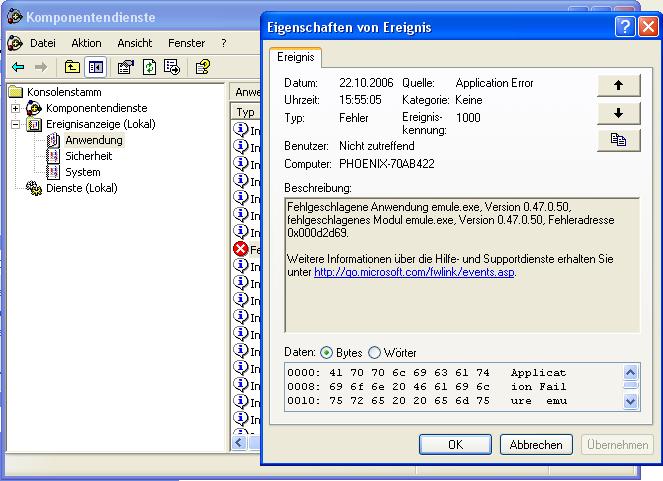Click the Nicht zutreffend user value
Screen dimensions: 663x481
click(x=377, y=146)
